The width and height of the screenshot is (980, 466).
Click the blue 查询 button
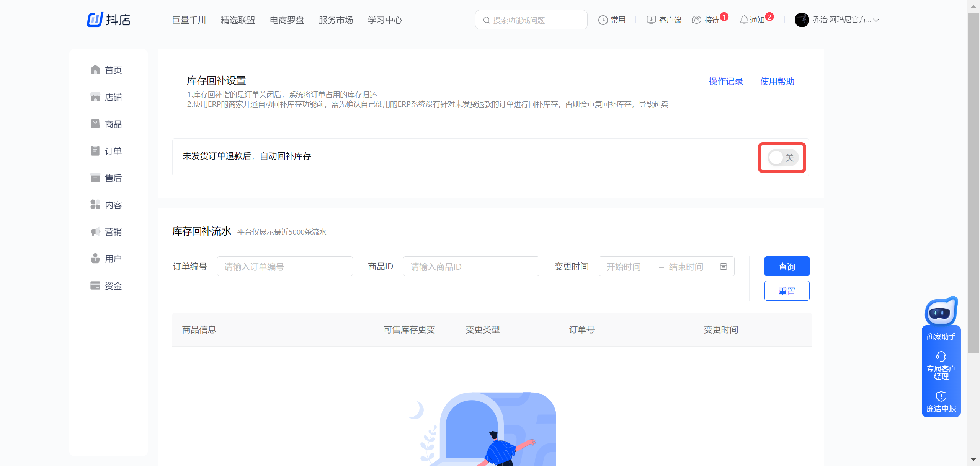click(x=787, y=267)
